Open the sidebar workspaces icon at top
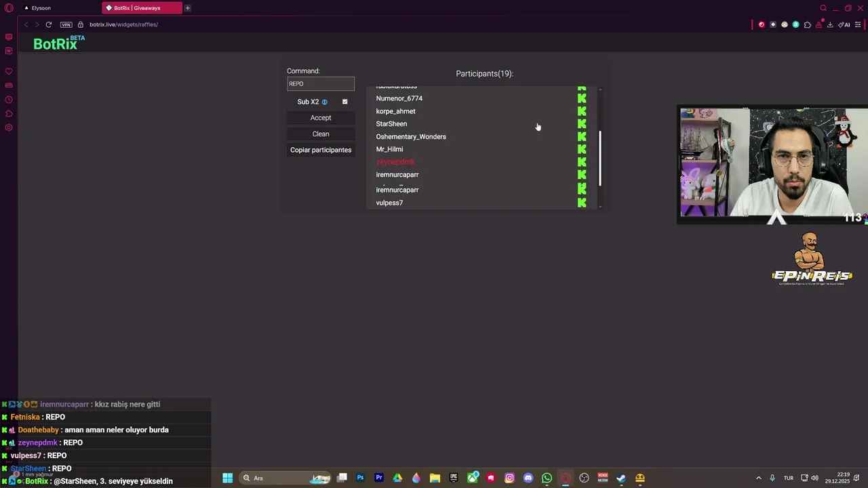868x488 pixels. (9, 37)
